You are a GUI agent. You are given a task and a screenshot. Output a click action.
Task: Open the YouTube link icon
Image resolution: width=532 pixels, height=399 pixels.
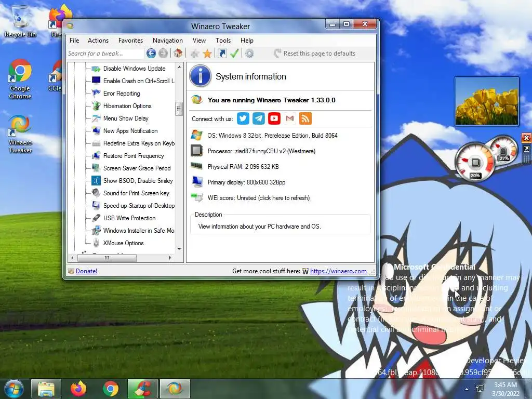(274, 118)
